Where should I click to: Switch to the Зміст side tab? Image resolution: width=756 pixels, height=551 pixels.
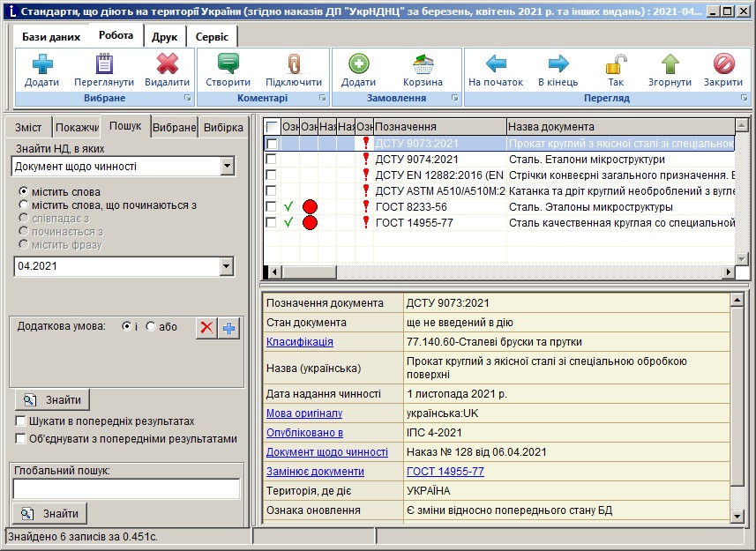[x=28, y=128]
